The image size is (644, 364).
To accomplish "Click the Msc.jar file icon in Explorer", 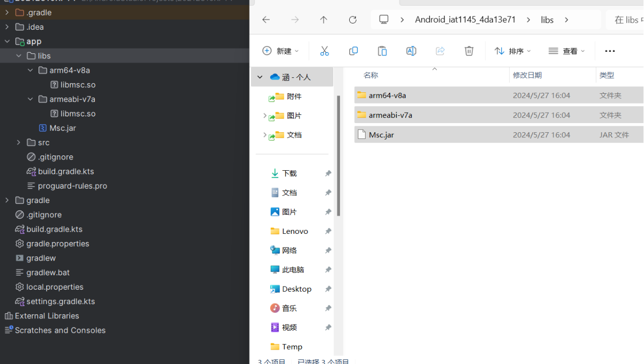I will (x=362, y=134).
